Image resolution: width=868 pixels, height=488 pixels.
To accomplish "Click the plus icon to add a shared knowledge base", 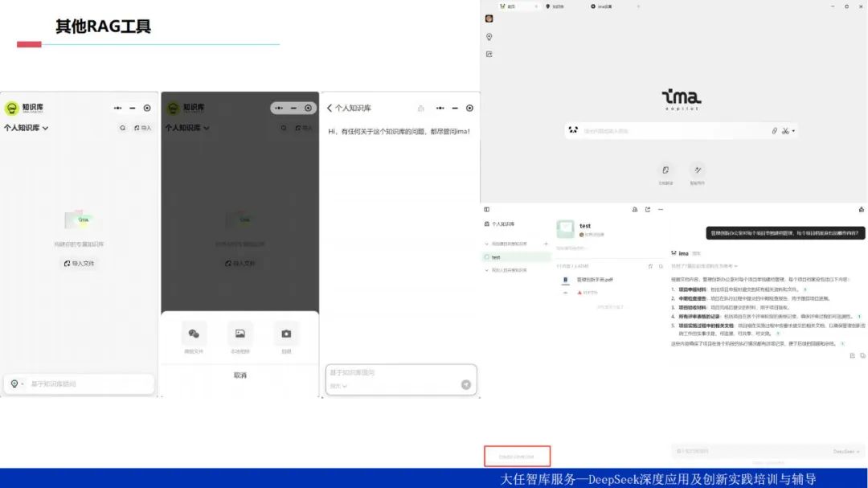I will (x=546, y=244).
